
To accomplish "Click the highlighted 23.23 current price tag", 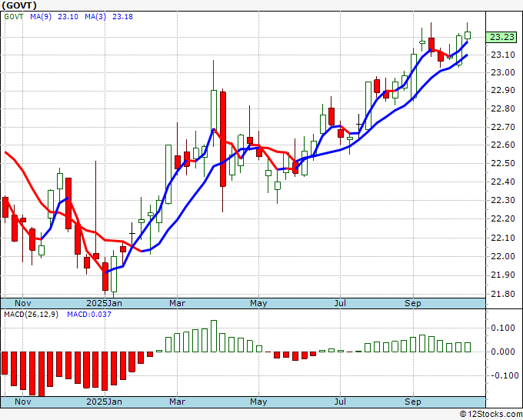I will [501, 37].
